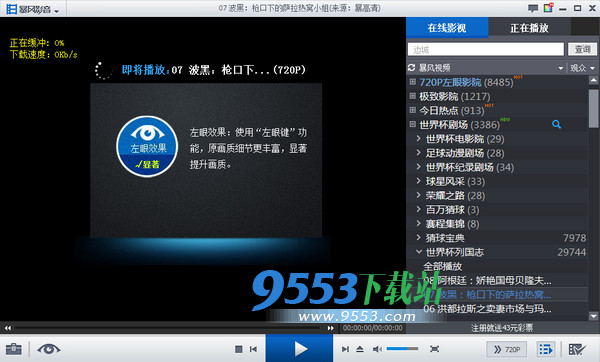The width and height of the screenshot is (600, 362).
Task: Expand 世界杯纪录剧场 (34) subcategory
Action: coord(419,167)
